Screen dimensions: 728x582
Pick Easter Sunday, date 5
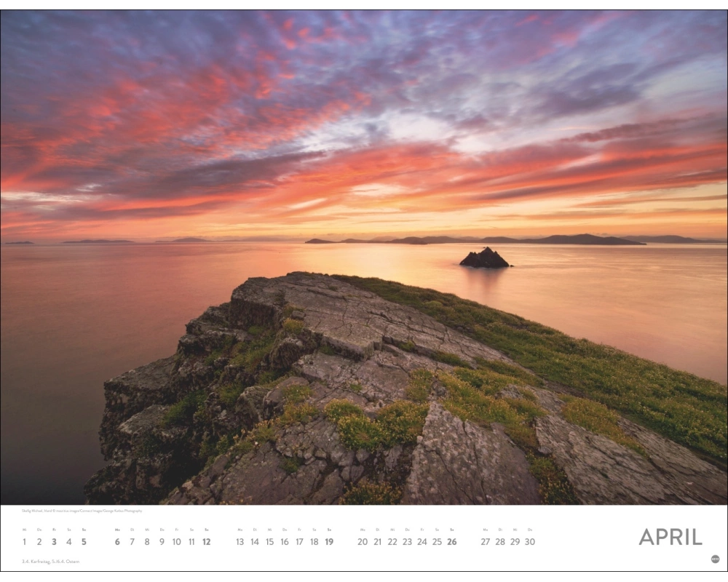[x=84, y=542]
